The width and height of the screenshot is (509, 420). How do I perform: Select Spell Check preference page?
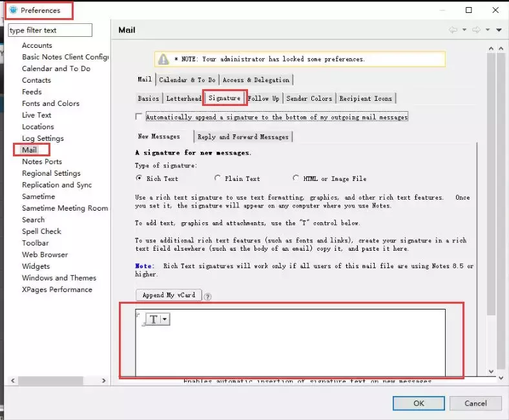tap(41, 231)
